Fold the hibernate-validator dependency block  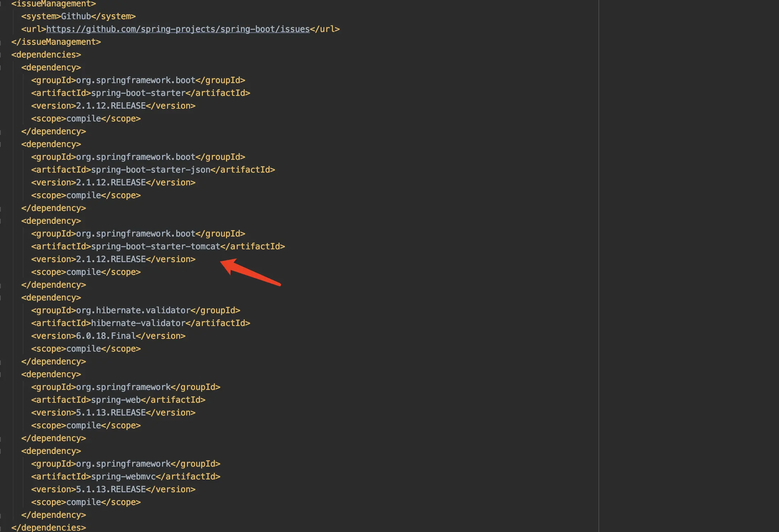tap(1, 298)
